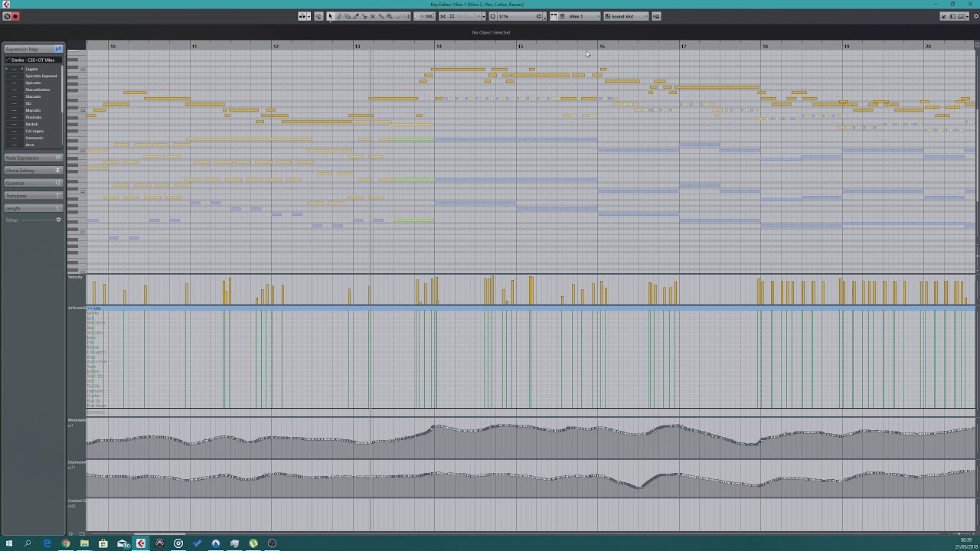980x551 pixels.
Task: Select the Mute X tool
Action: tap(372, 16)
